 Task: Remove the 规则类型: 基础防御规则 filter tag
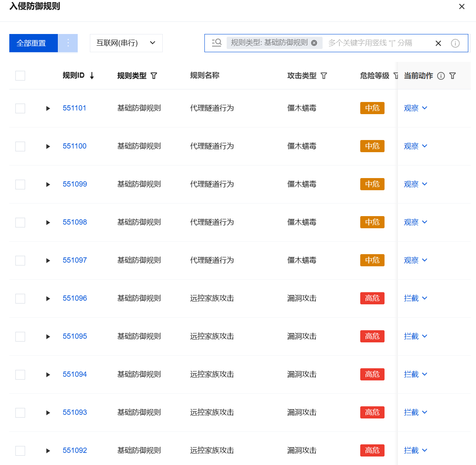coord(314,43)
